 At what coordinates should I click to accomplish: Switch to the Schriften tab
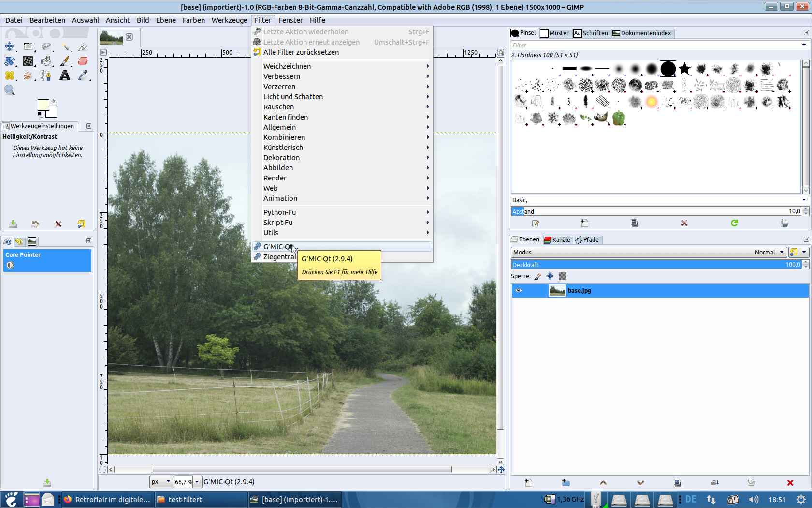591,33
